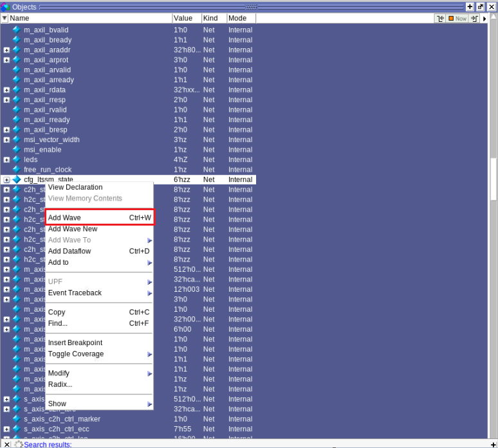Expand the m_axil_araddr signal

tap(6, 50)
